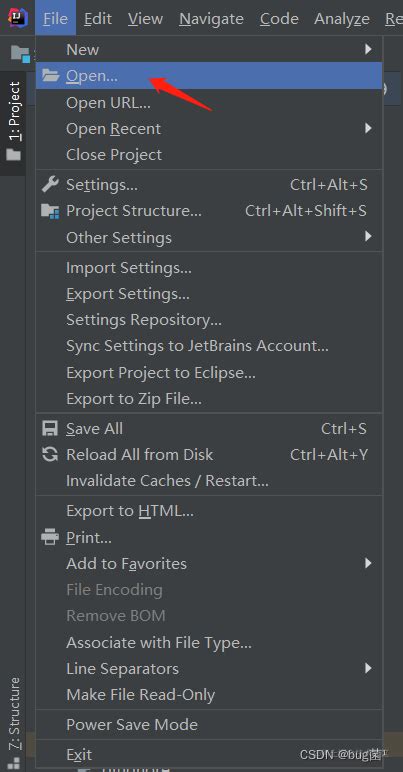Click the printer icon beside Print...
Image resolution: width=403 pixels, height=772 pixels.
pos(50,537)
